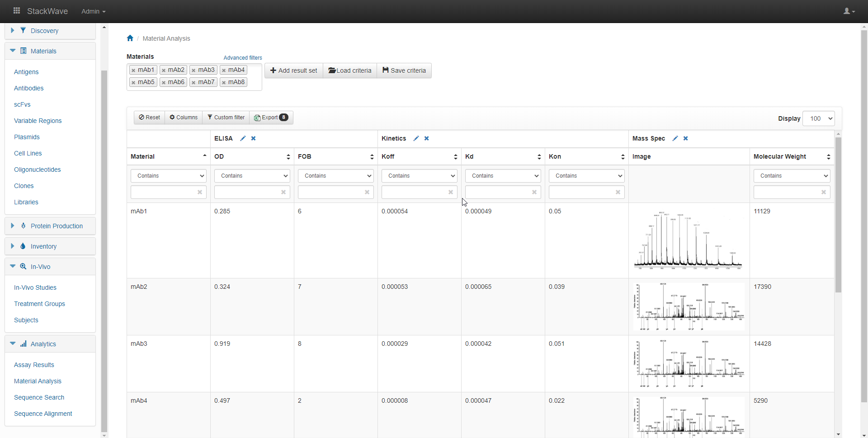The image size is (868, 438).
Task: Open the Display rows count dropdown
Action: click(818, 118)
